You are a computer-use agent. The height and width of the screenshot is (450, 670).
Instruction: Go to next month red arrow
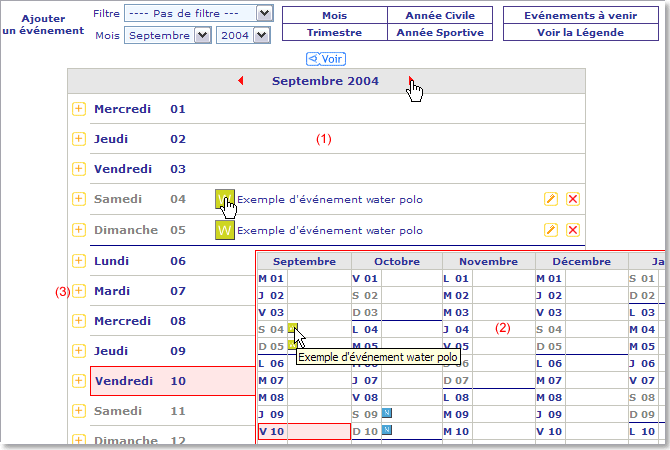pyautogui.click(x=411, y=79)
